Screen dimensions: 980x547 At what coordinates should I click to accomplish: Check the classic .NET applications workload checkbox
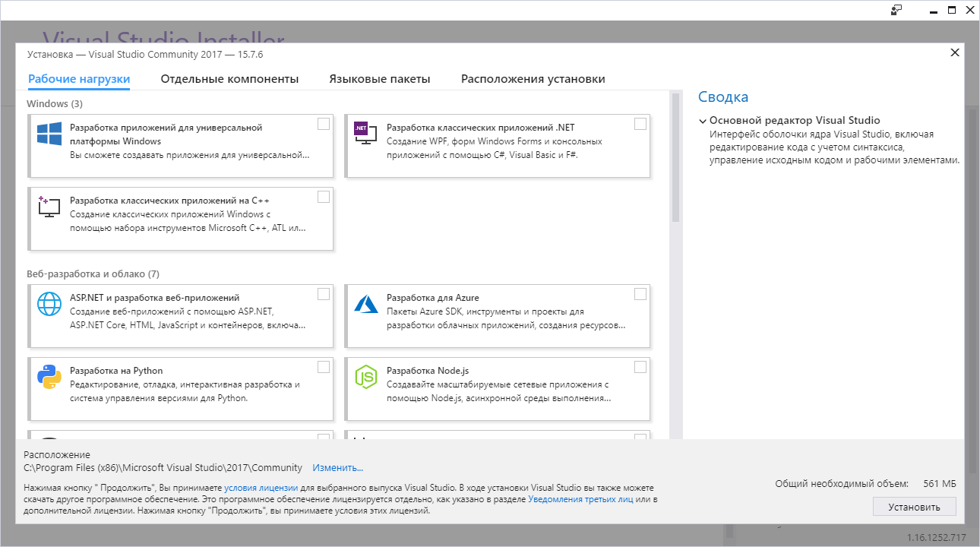pyautogui.click(x=640, y=124)
